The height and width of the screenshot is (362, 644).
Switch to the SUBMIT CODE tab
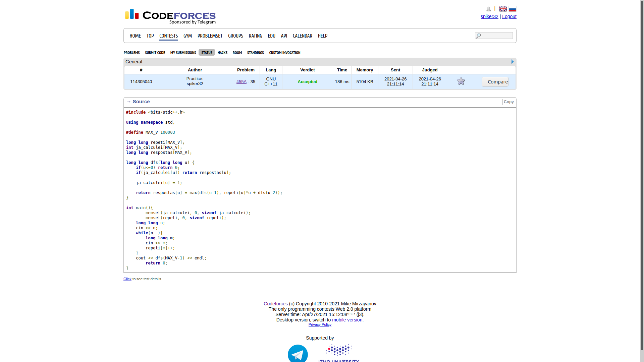tap(155, 53)
